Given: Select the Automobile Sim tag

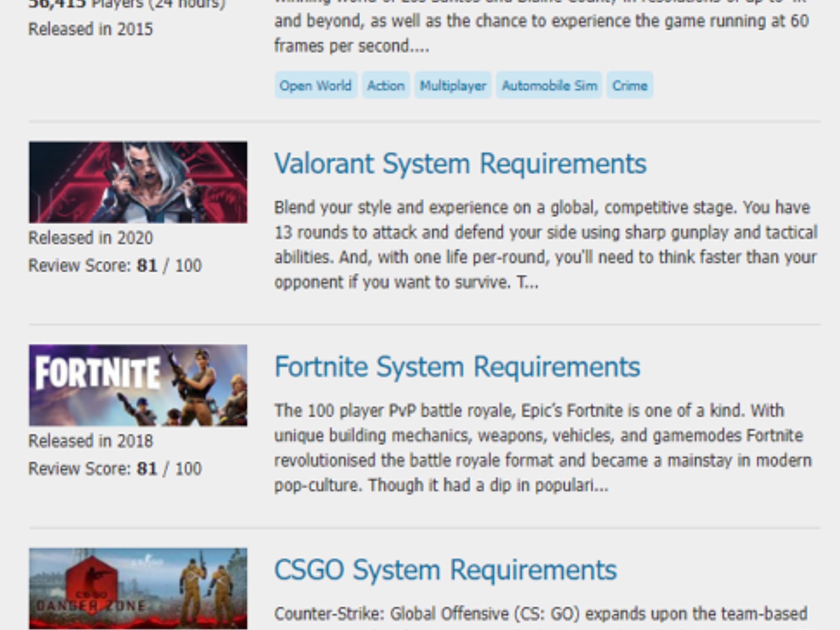Looking at the screenshot, I should point(549,85).
